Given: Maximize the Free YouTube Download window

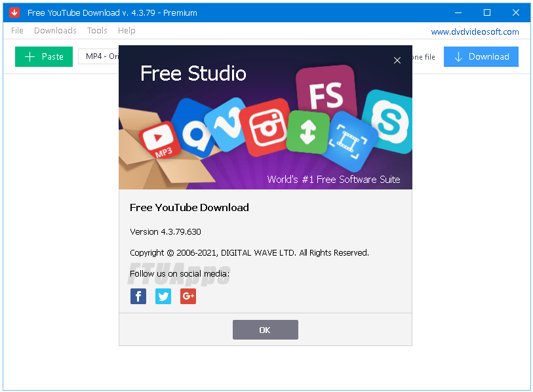Looking at the screenshot, I should point(486,12).
